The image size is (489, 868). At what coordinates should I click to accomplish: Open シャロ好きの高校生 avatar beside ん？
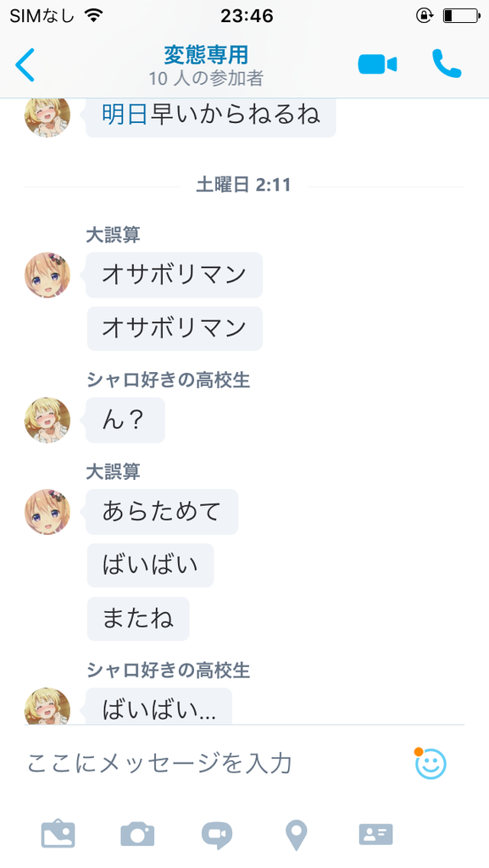(x=47, y=420)
